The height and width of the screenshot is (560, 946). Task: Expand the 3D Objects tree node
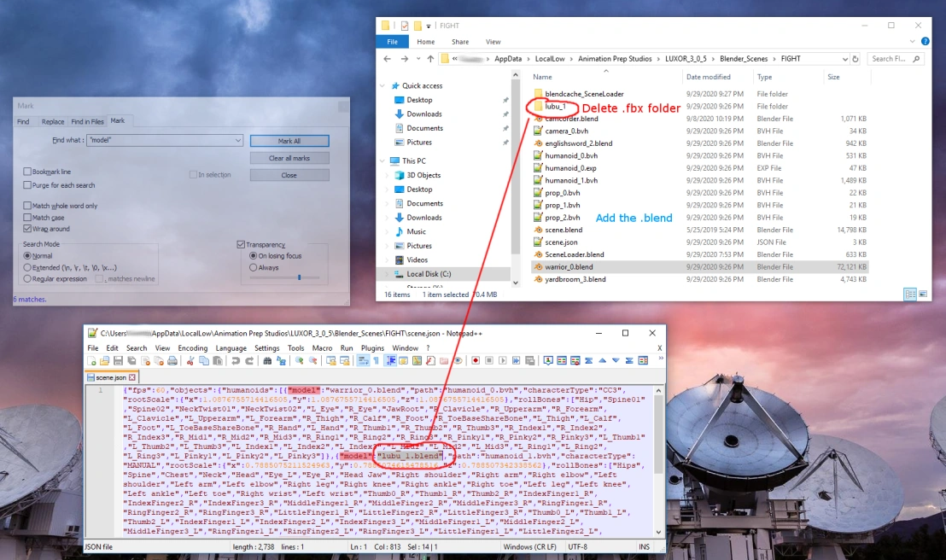click(x=388, y=175)
